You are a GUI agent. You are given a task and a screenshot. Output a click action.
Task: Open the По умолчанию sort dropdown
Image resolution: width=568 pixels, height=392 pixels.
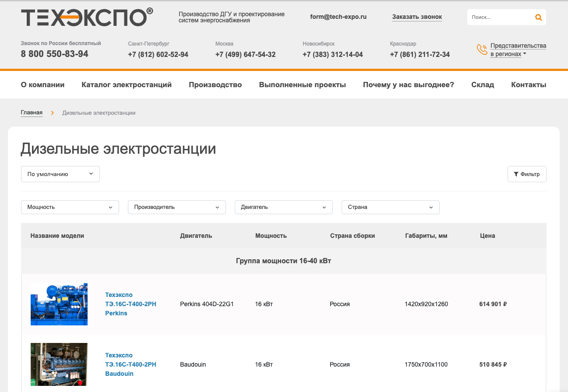click(x=60, y=174)
